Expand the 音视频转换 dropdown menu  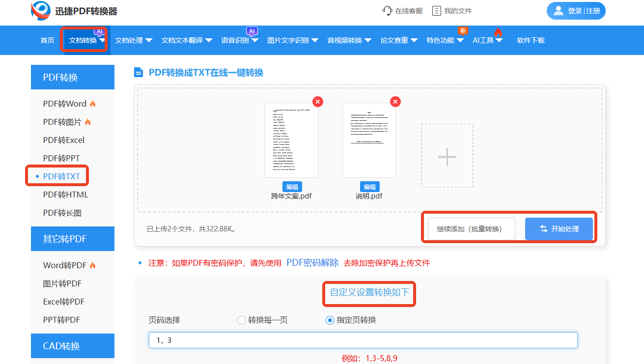click(368, 40)
